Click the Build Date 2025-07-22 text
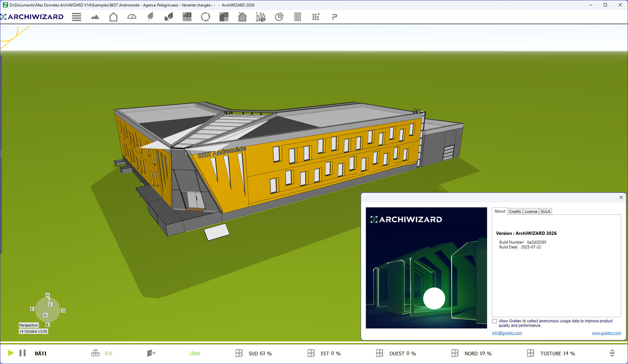The height and width of the screenshot is (364, 628). coord(520,247)
